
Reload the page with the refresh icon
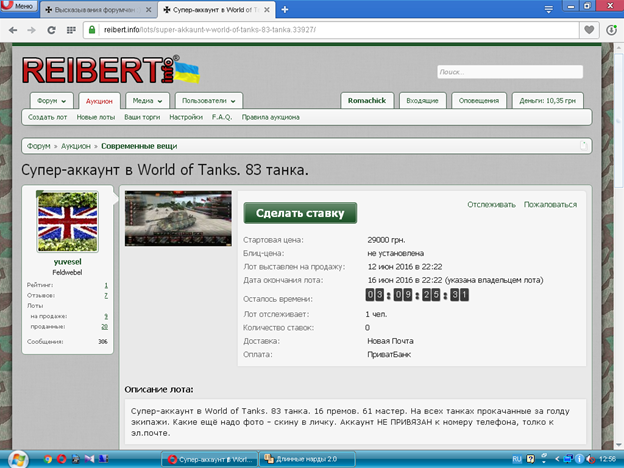click(51, 30)
